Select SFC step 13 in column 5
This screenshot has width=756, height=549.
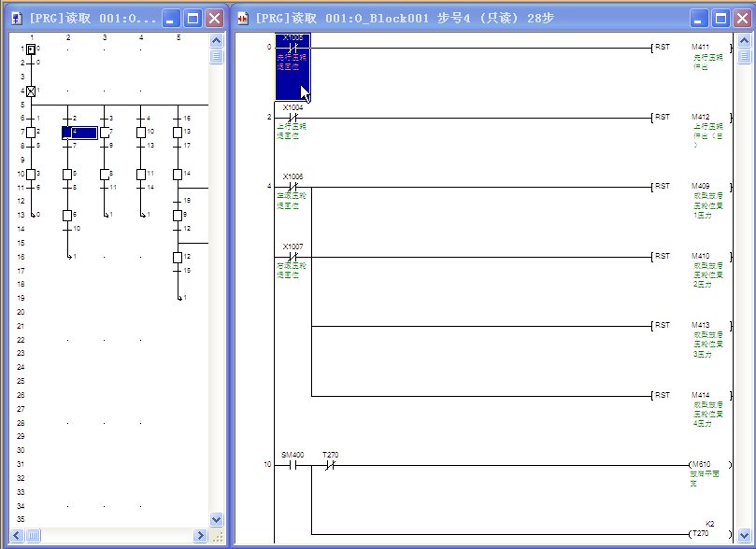click(177, 133)
